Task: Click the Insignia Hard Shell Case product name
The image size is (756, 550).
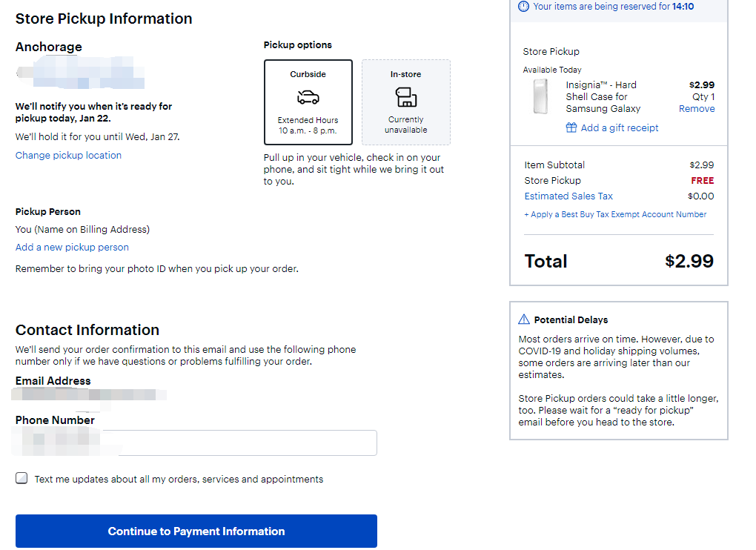Action: [603, 96]
